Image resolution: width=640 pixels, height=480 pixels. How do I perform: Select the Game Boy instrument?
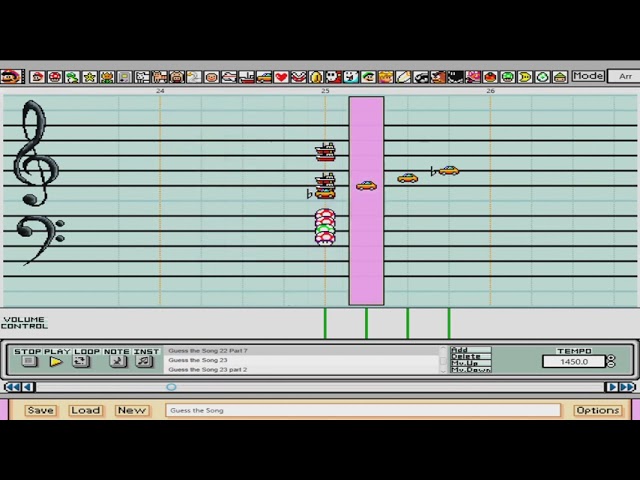click(124, 77)
